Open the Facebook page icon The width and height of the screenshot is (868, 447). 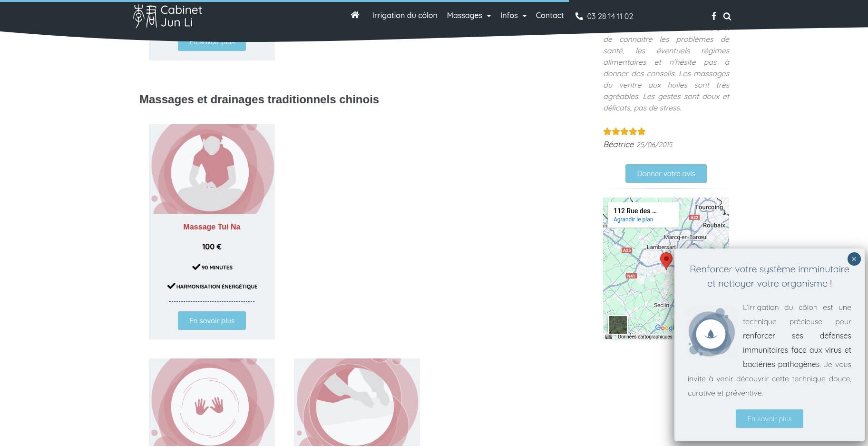point(713,16)
